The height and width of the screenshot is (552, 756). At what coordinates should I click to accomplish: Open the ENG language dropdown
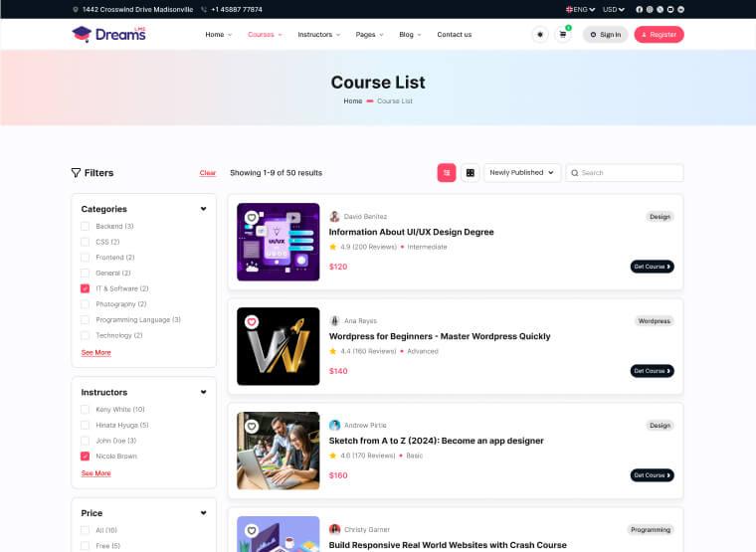(x=580, y=9)
